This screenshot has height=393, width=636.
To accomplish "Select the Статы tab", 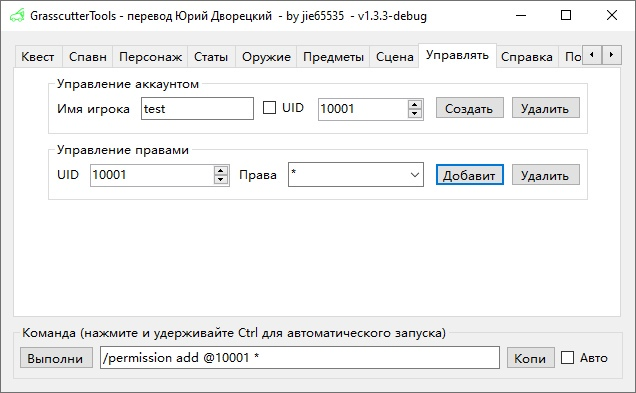I will point(211,57).
